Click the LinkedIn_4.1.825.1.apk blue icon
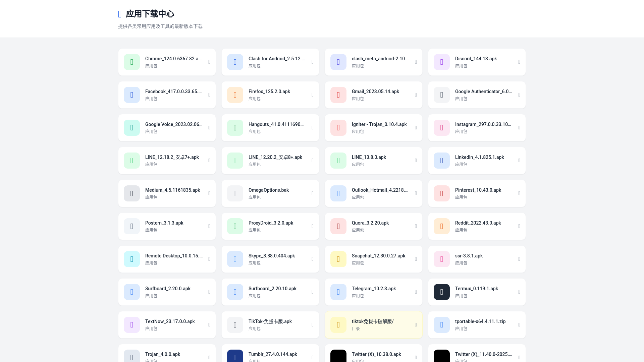The height and width of the screenshot is (362, 644). point(442,161)
